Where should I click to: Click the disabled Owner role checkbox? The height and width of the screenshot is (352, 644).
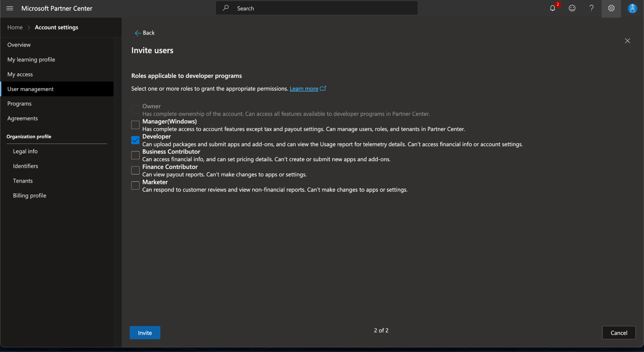pos(135,110)
